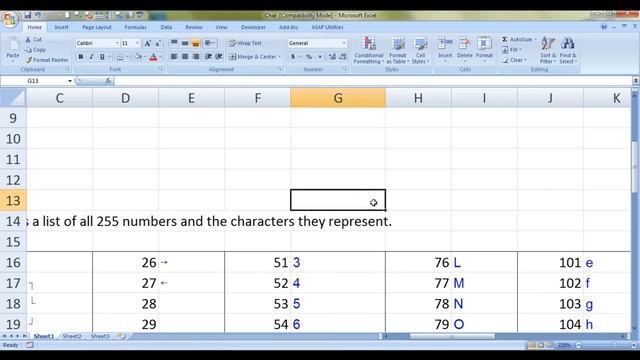Click the Format Painter brush
The width and height of the screenshot is (640, 360).
(x=28, y=60)
